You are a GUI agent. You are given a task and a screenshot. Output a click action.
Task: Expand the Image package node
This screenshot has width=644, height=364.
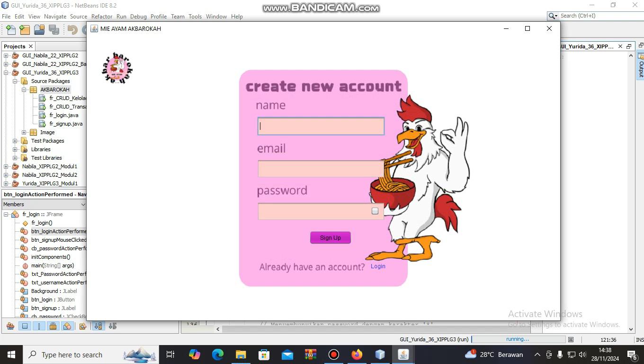(24, 132)
